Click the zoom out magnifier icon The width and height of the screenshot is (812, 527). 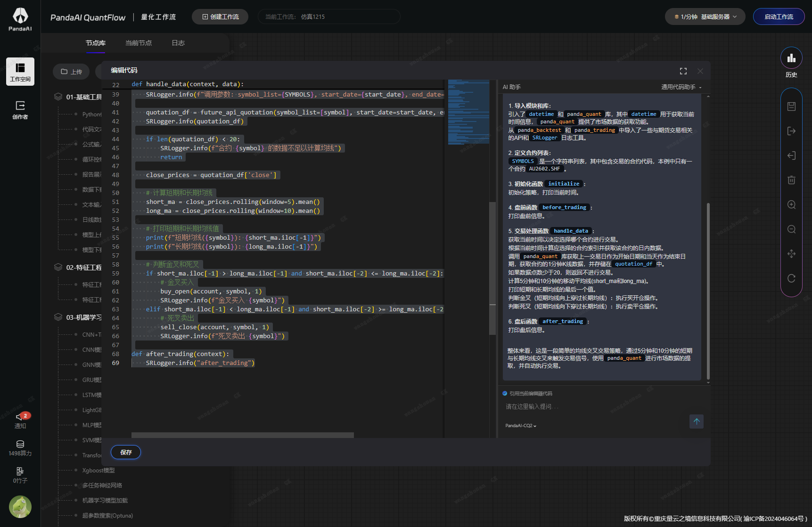(792, 229)
